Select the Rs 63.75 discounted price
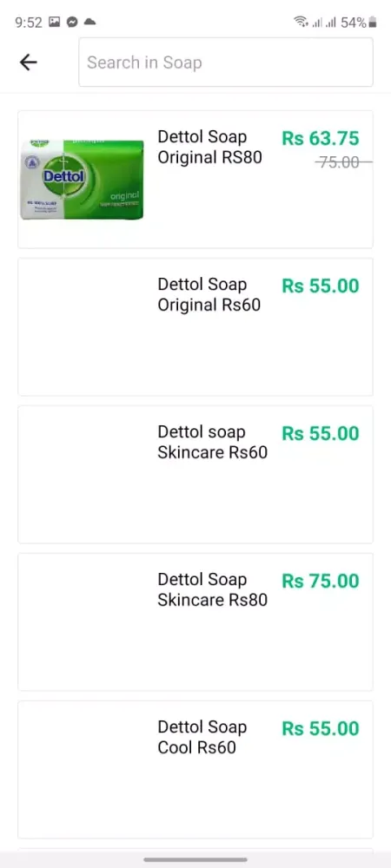This screenshot has height=868, width=391. coord(321,138)
